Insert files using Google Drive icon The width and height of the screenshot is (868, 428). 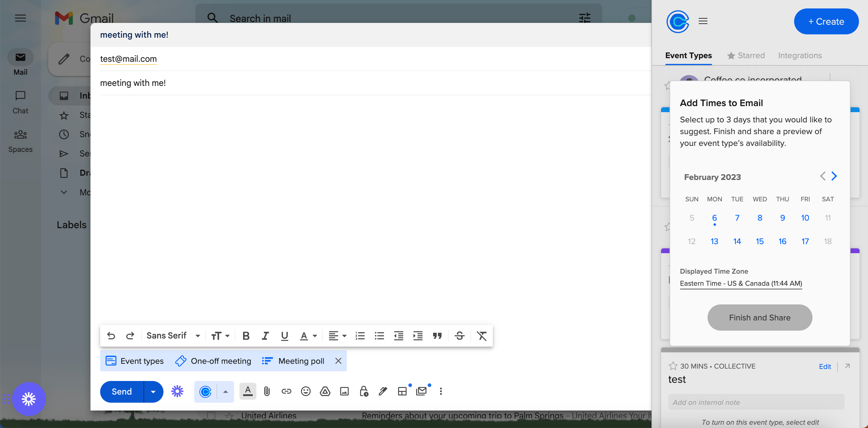(x=325, y=391)
